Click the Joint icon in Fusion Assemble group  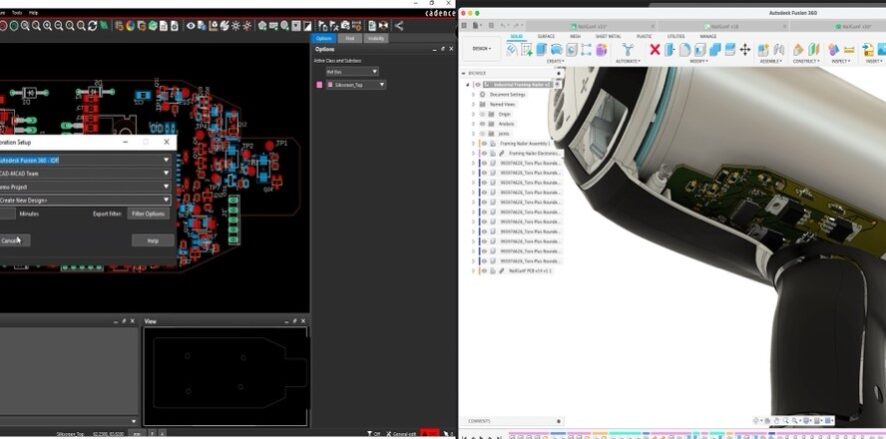point(779,50)
